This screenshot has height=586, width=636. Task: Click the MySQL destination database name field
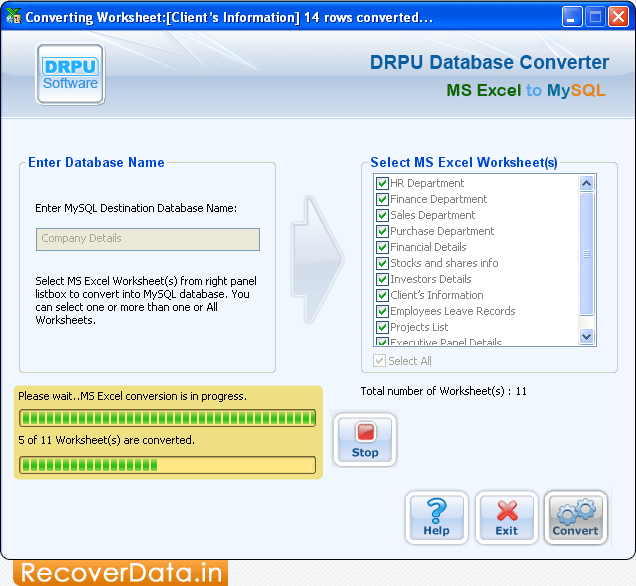click(x=148, y=239)
